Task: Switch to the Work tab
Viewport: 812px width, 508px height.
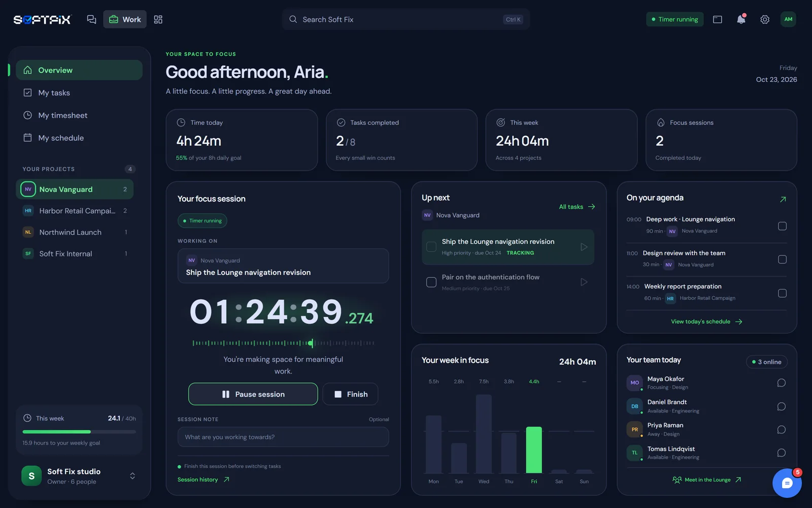Action: [x=125, y=19]
